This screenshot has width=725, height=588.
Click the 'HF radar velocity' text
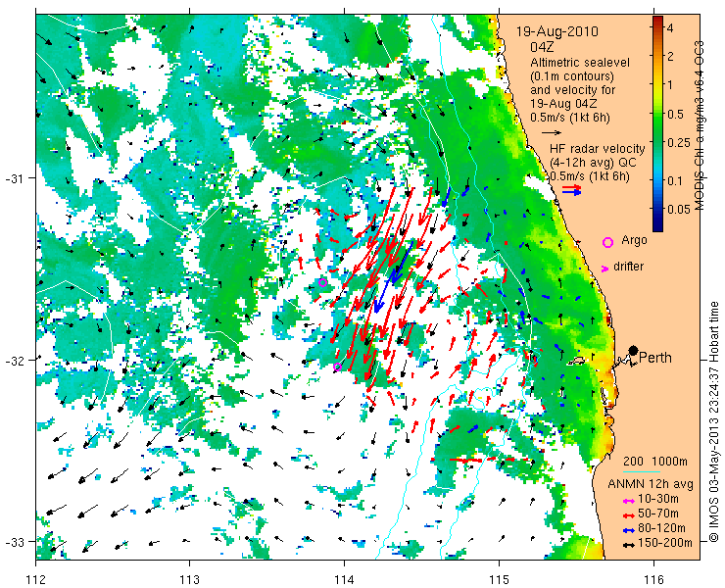598,149
